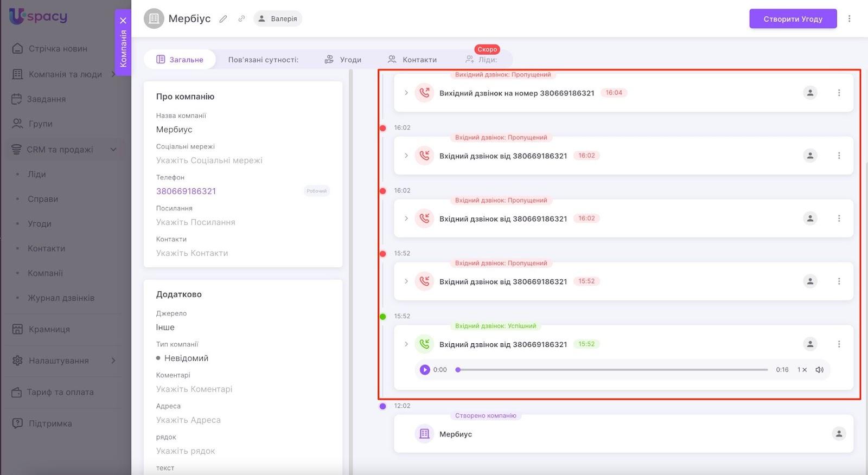Select Ліди under CRM та продажі
The image size is (868, 475).
point(37,174)
